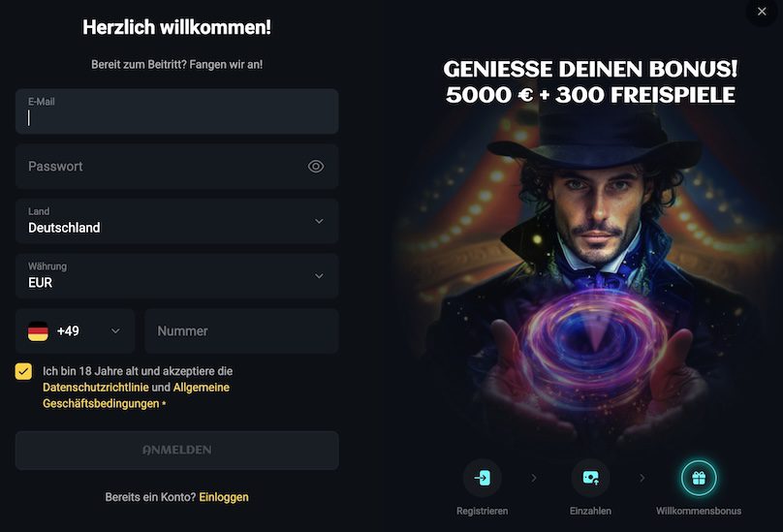The width and height of the screenshot is (783, 532).
Task: Click the Registrieren step icon
Action: pos(482,478)
